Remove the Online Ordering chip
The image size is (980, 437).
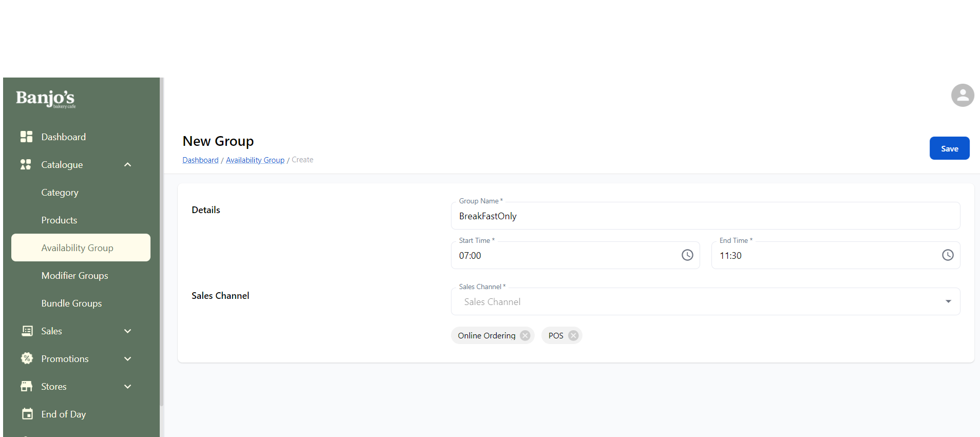tap(525, 335)
